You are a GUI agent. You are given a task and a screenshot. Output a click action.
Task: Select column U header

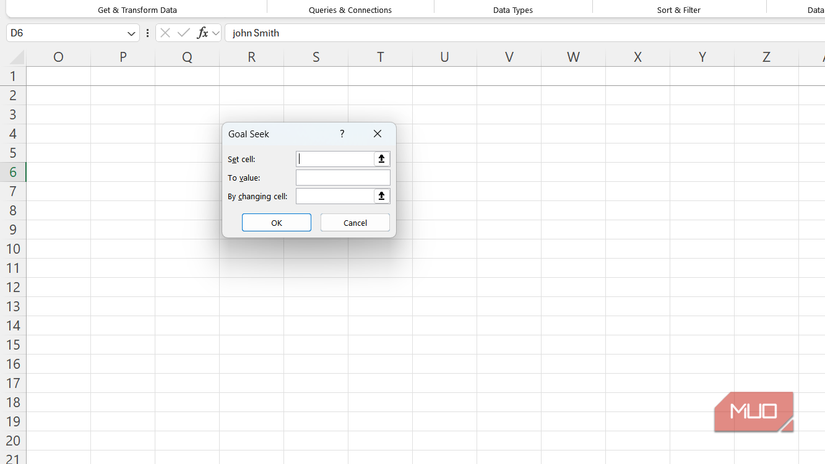[x=445, y=57]
